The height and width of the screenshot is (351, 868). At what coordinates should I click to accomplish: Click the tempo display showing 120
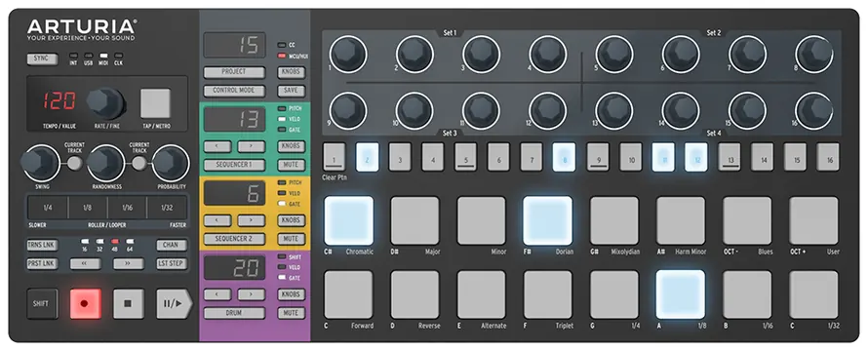point(59,101)
